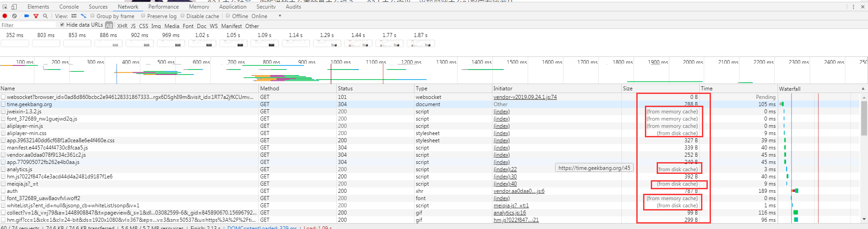Image resolution: width=868 pixels, height=229 pixels.
Task: Filter requests by Font type
Action: coord(188,26)
